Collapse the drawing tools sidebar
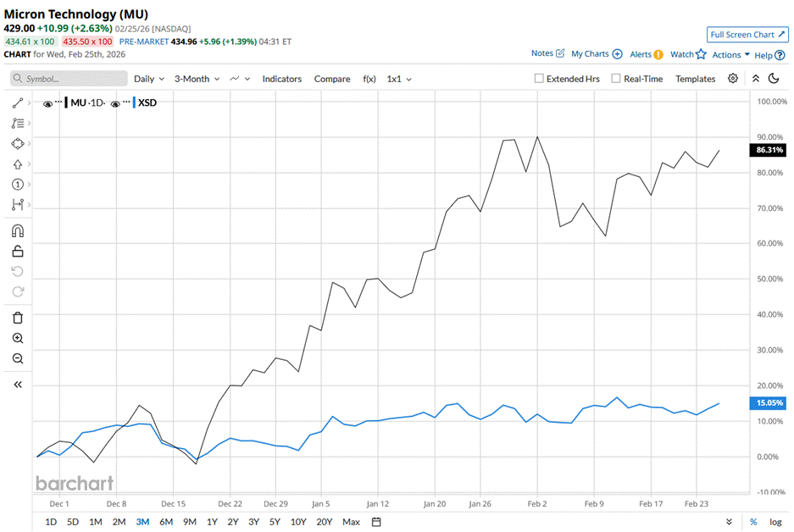The width and height of the screenshot is (794, 532). pos(18,385)
